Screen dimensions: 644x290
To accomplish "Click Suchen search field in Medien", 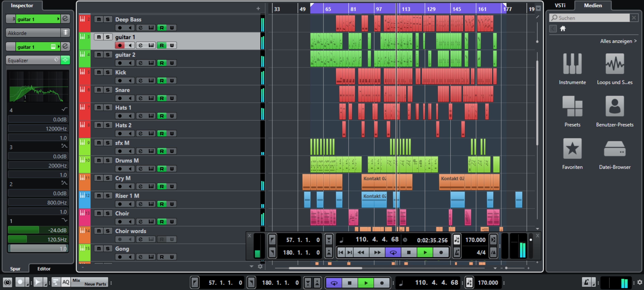I will [589, 18].
